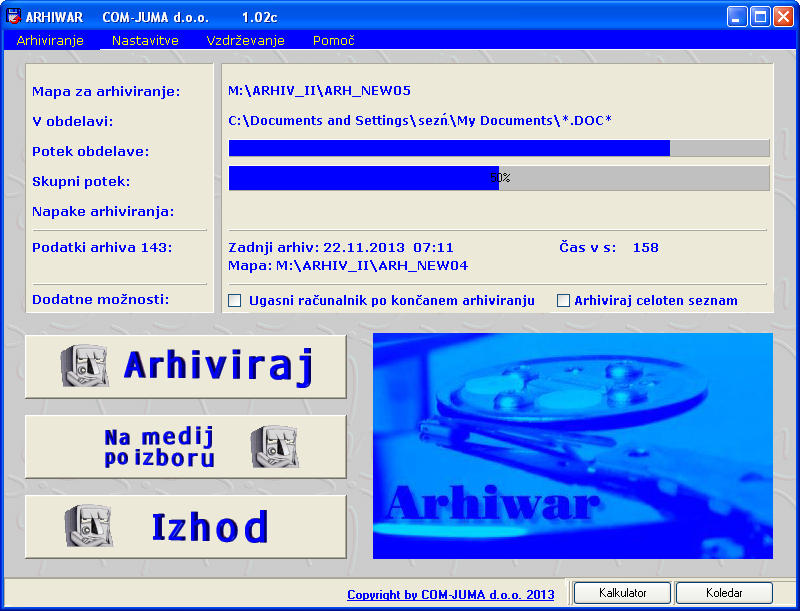Open the Arhiviranje menu
This screenshot has width=800, height=611.
50,41
